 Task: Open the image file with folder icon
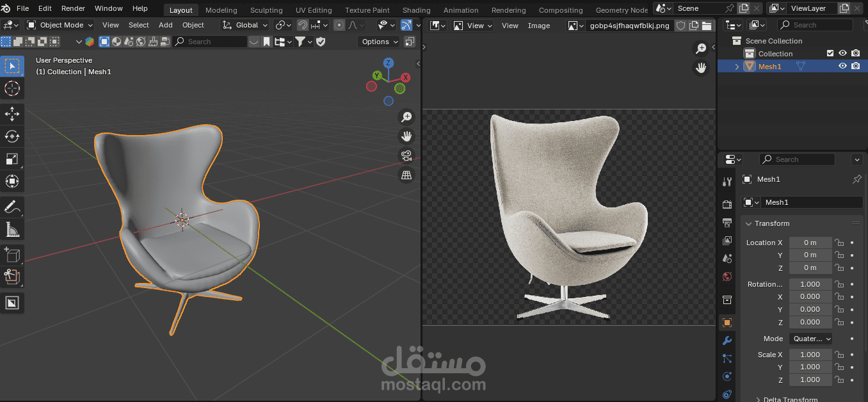707,26
